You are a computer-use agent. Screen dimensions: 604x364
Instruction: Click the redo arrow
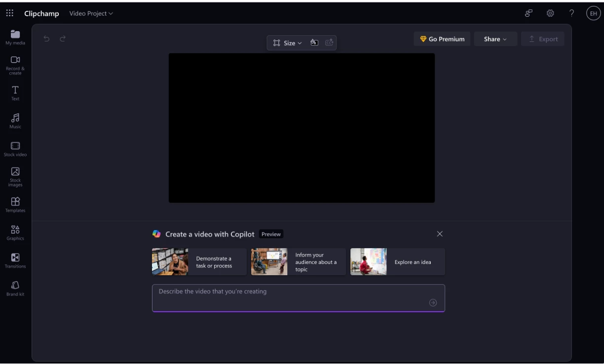[63, 38]
